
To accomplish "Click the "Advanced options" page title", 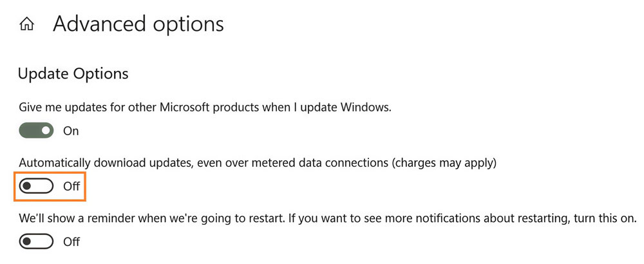I will pyautogui.click(x=138, y=24).
